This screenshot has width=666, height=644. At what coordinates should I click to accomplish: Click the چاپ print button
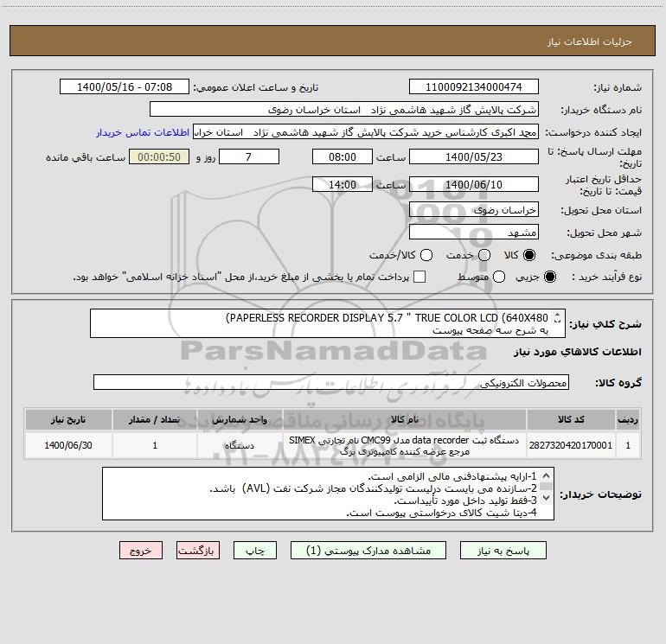pos(255,551)
